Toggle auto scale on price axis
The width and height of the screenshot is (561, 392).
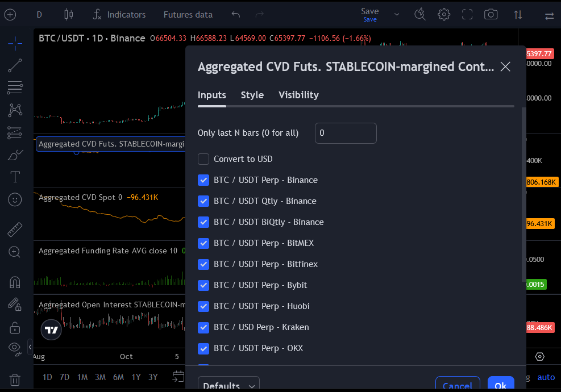pos(546,377)
